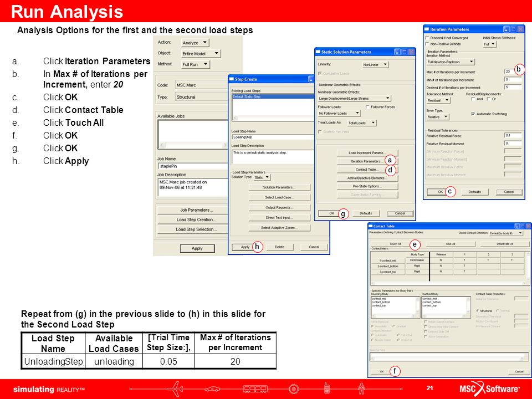Screen dimensions: 532x399
Task: Open the Initial Stress Stiffness dropdown
Action: (x=489, y=44)
